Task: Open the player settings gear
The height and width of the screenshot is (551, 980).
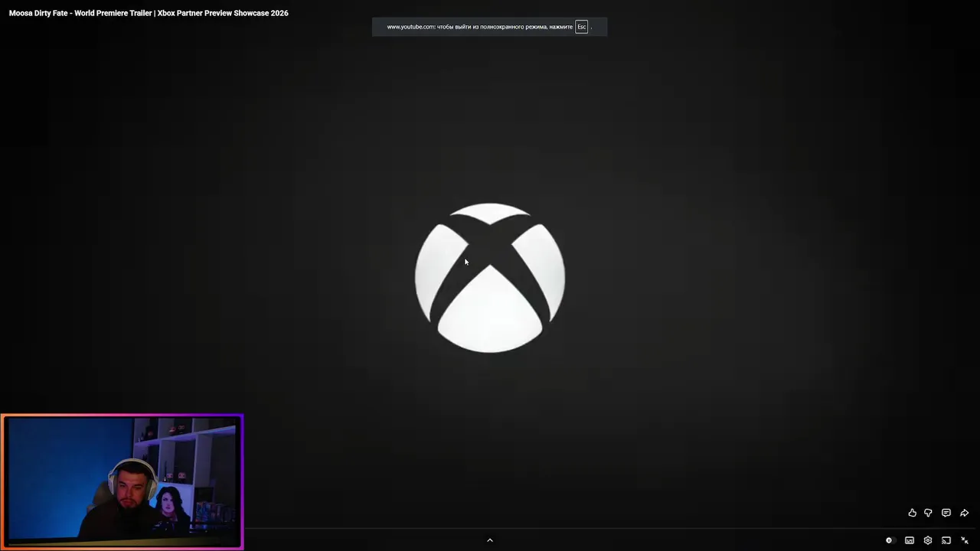Action: (x=928, y=540)
